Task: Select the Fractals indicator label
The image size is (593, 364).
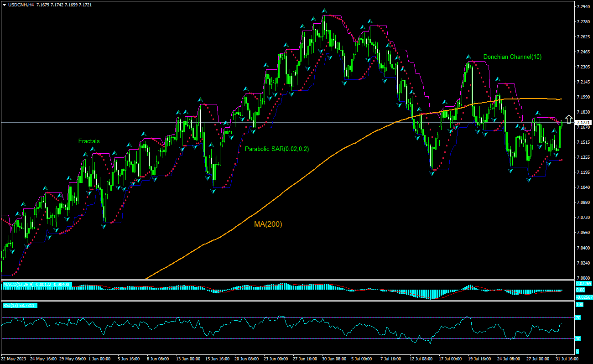Action: point(89,141)
